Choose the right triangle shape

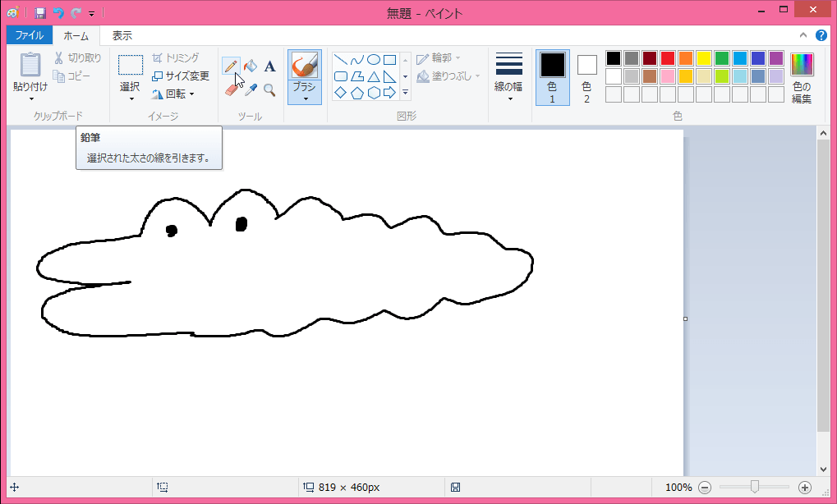(389, 76)
